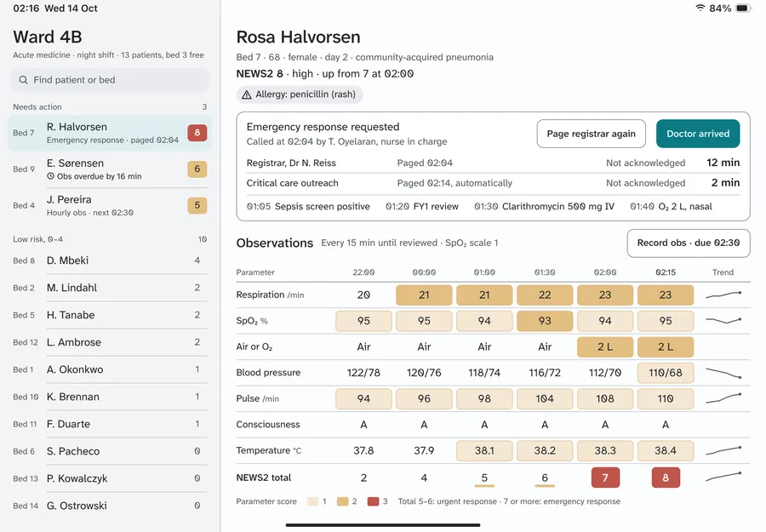The width and height of the screenshot is (766, 532).
Task: Click the score 5 badge for J. Pereira
Action: click(197, 205)
